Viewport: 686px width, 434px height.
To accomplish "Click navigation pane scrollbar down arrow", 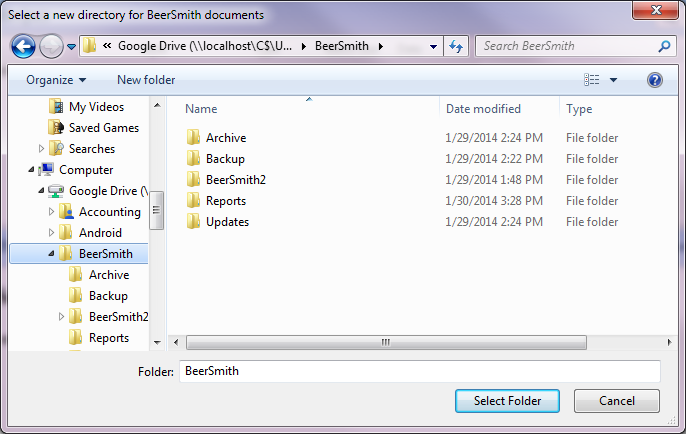I will 157,343.
